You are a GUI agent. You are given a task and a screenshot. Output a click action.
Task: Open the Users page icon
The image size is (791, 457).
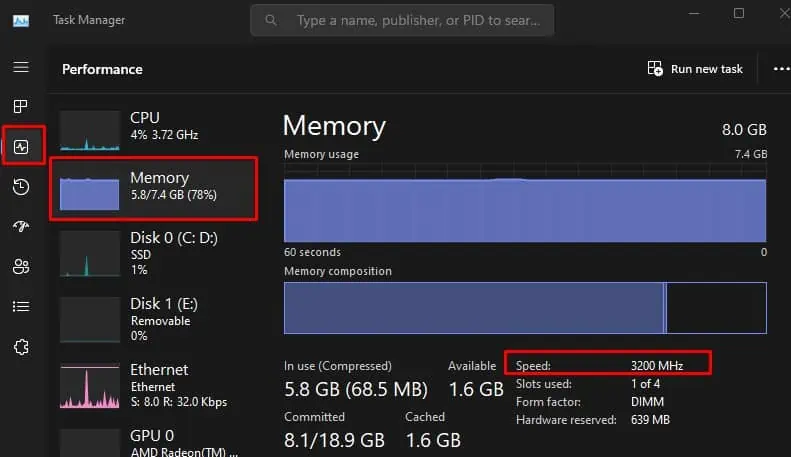(x=21, y=266)
